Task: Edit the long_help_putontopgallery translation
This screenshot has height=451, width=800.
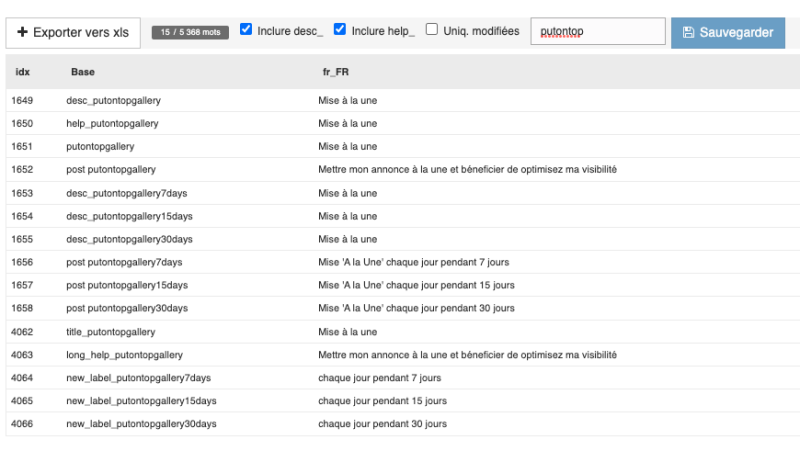Action: (x=467, y=355)
